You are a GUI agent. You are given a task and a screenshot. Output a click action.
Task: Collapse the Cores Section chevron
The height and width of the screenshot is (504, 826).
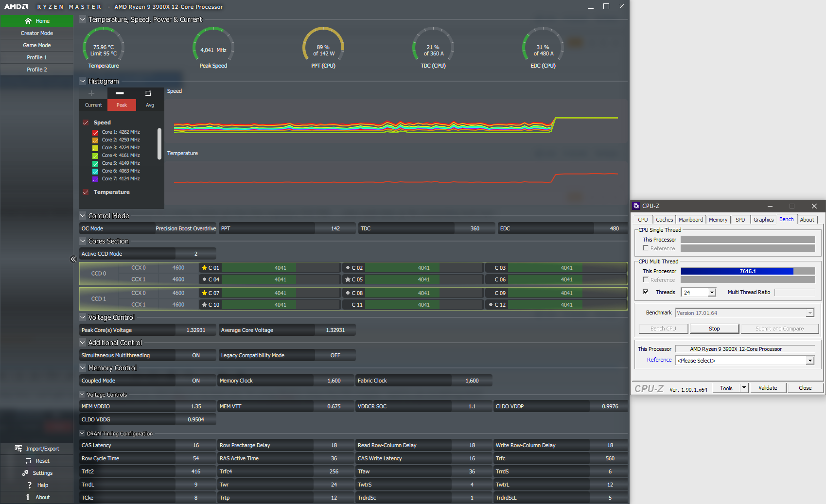click(83, 241)
